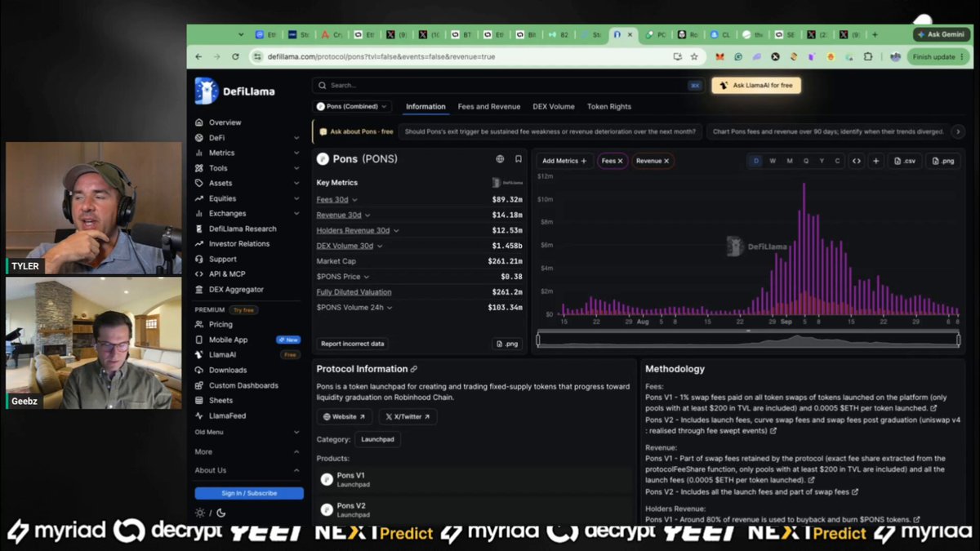Open the globe website icon beside Pons title

click(x=500, y=159)
